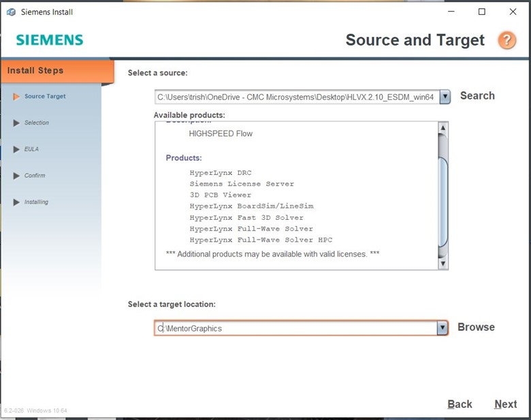Click the scroll up arrow in Available products
This screenshot has width=531, height=420.
pyautogui.click(x=443, y=128)
